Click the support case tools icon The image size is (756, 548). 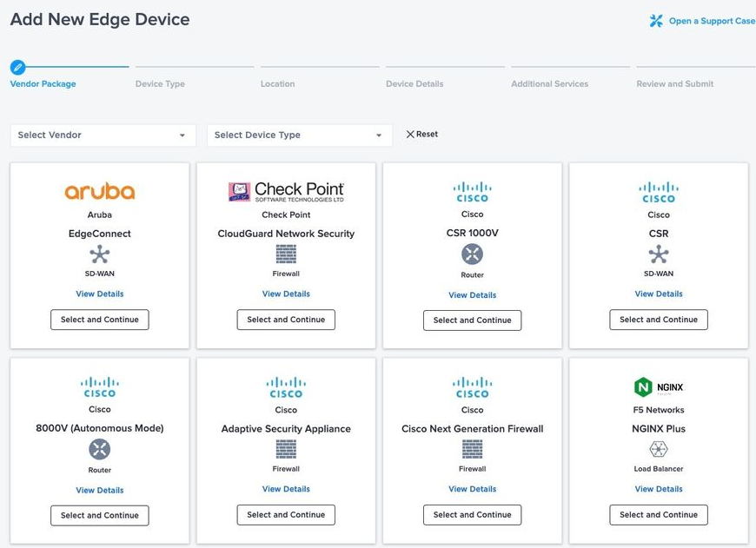[x=656, y=21]
